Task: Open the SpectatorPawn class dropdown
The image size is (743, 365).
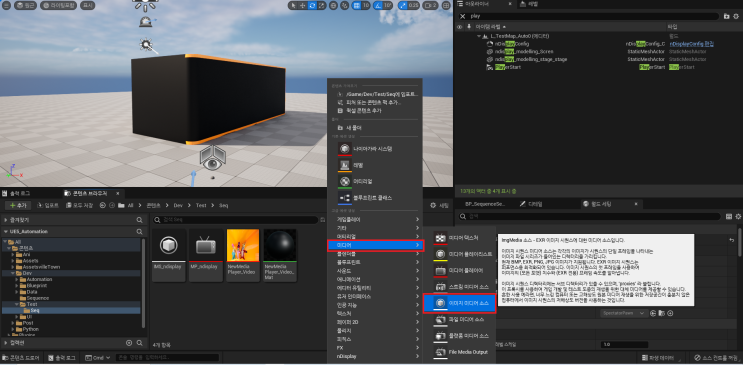Action: [624, 313]
